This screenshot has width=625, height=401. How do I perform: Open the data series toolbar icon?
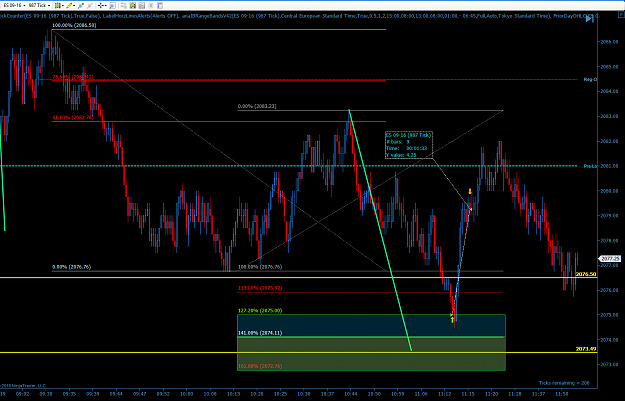(124, 6)
